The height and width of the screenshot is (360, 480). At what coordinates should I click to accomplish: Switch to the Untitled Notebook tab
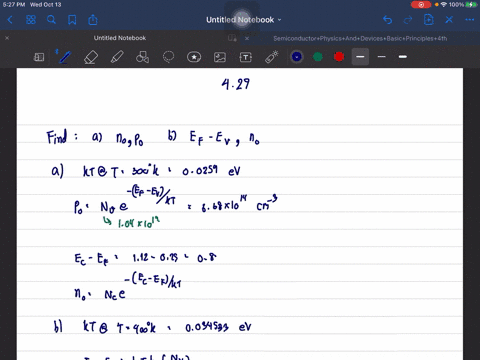[x=120, y=38]
